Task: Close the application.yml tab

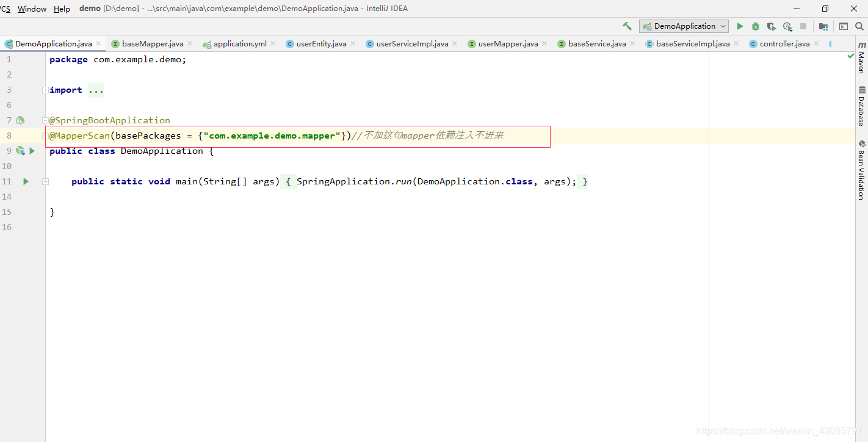Action: 273,44
